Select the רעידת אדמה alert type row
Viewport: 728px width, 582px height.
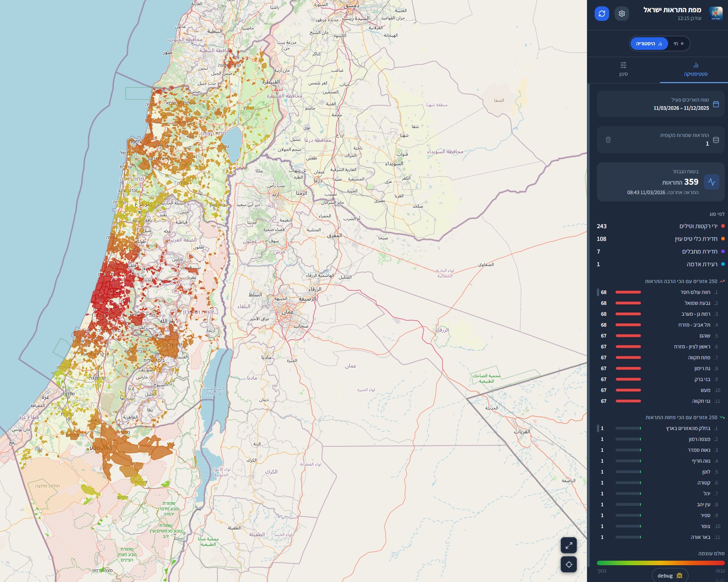pos(660,264)
